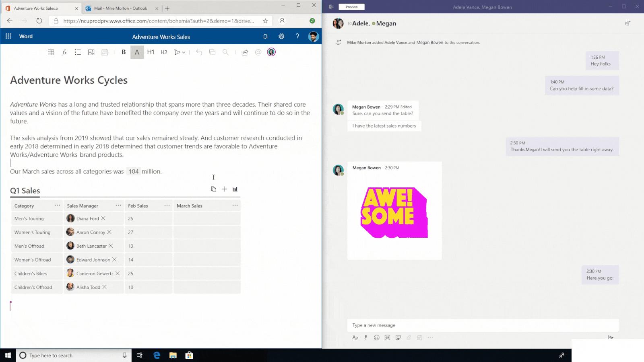Click the Word link in header

point(26,36)
